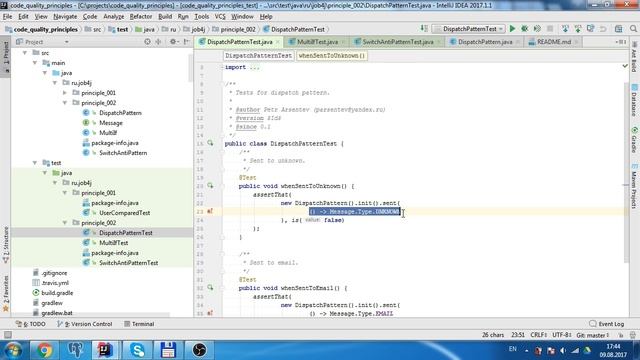Collapse the test folder node

pyautogui.click(x=35, y=163)
